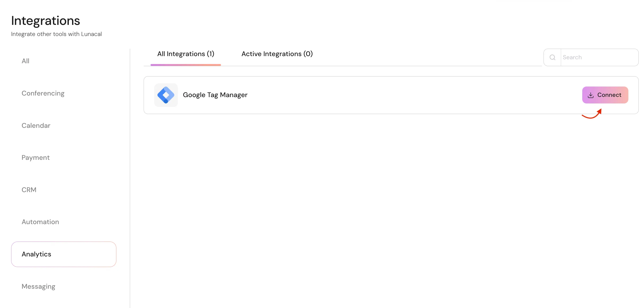Select the All Integrations (1) tab
This screenshot has height=308, width=644.
point(186,54)
